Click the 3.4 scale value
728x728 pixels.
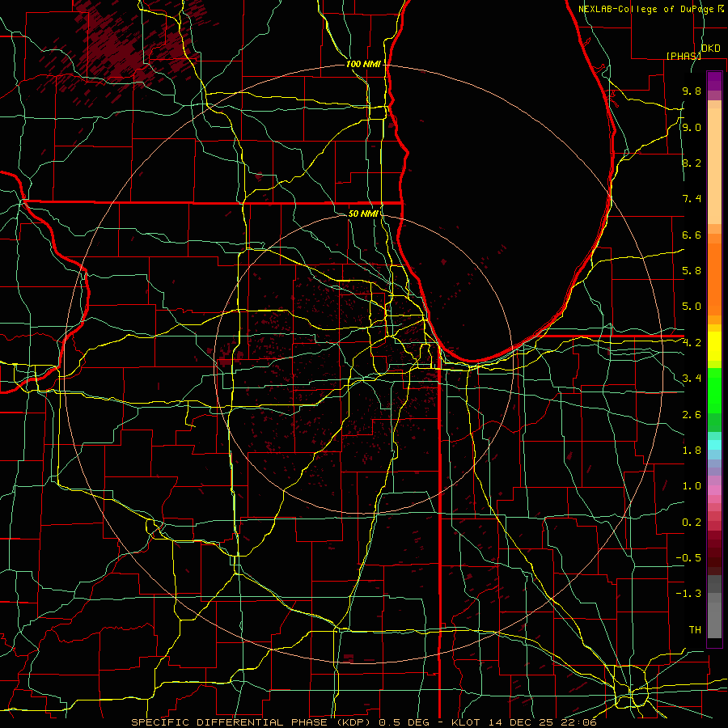(x=692, y=379)
